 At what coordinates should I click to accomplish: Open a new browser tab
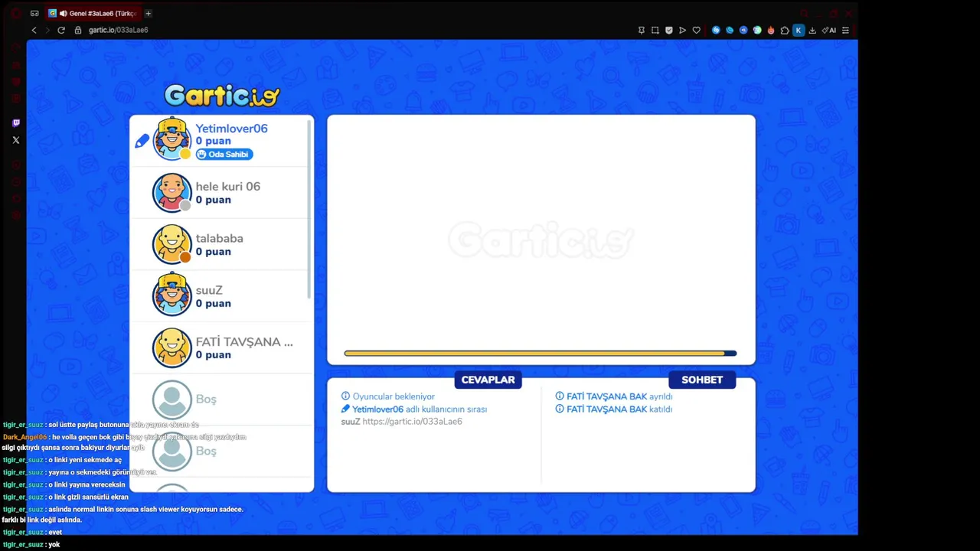click(148, 13)
